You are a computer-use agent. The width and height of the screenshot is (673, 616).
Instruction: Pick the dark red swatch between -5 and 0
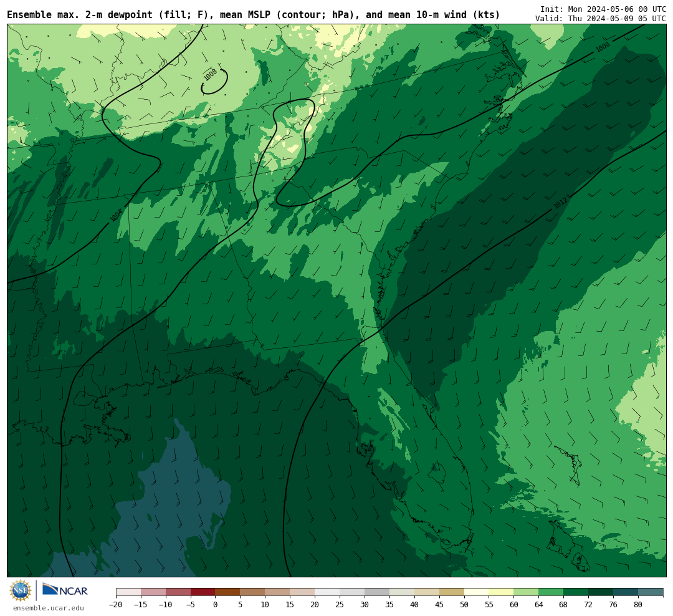click(202, 592)
